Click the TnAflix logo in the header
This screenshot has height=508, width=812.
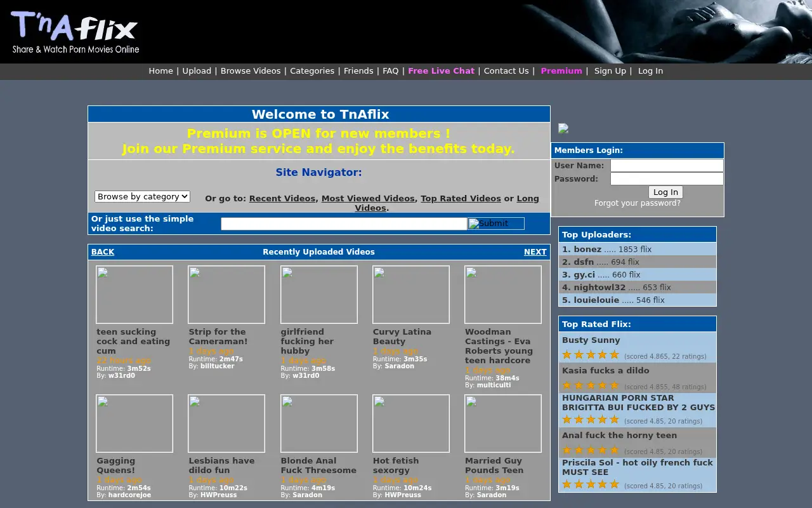[75, 32]
